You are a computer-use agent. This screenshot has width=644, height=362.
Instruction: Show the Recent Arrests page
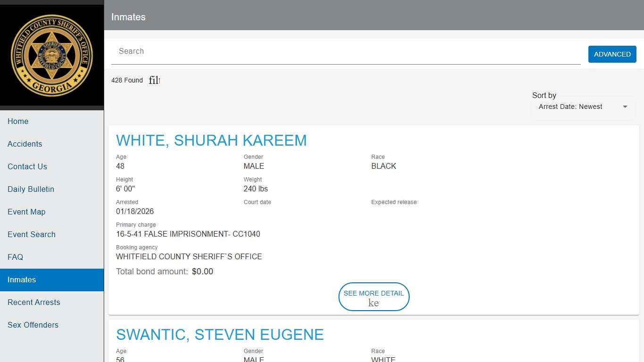click(x=34, y=302)
